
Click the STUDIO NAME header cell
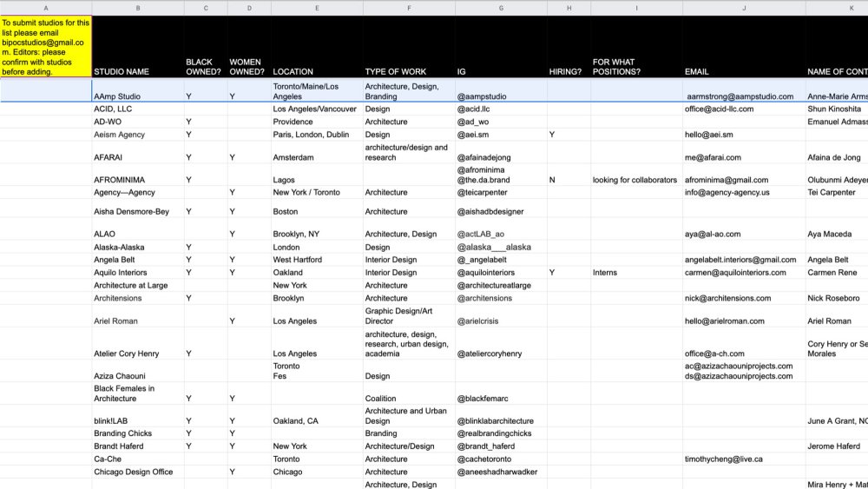pyautogui.click(x=138, y=47)
